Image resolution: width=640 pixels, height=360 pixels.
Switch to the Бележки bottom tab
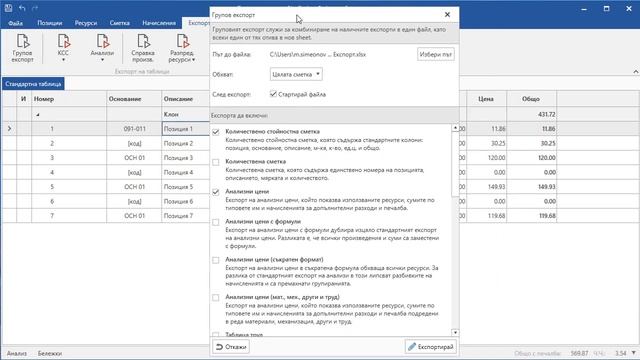pyautogui.click(x=50, y=353)
